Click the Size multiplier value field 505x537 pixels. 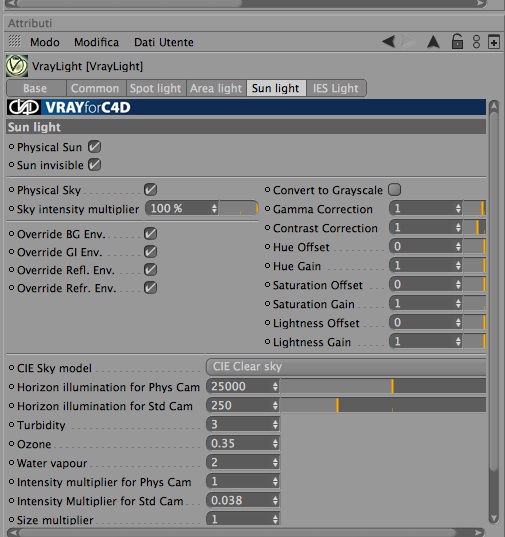point(242,519)
